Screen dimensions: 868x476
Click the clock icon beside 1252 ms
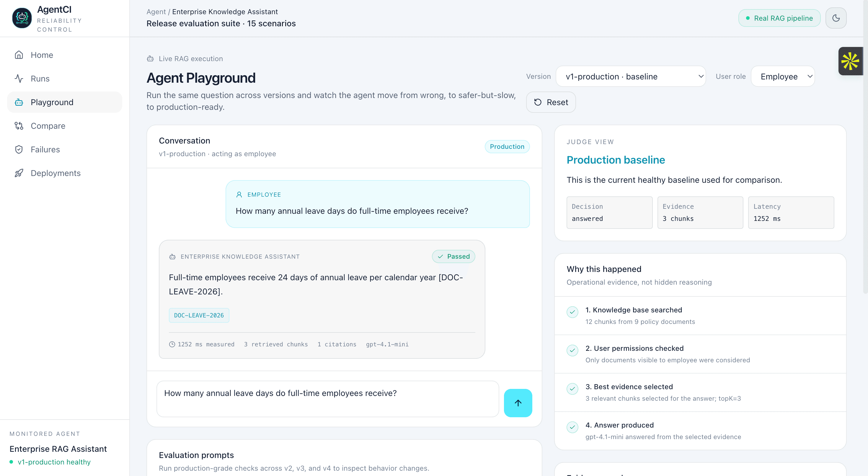coord(172,344)
